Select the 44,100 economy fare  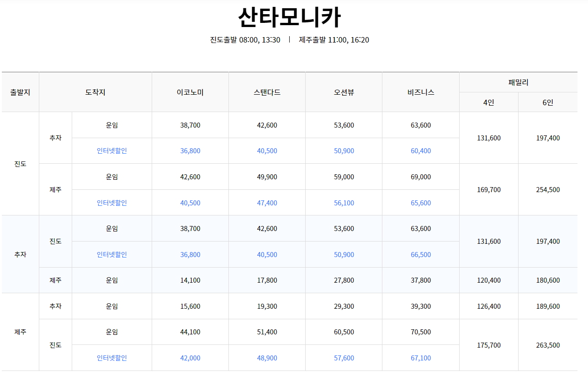pos(190,332)
